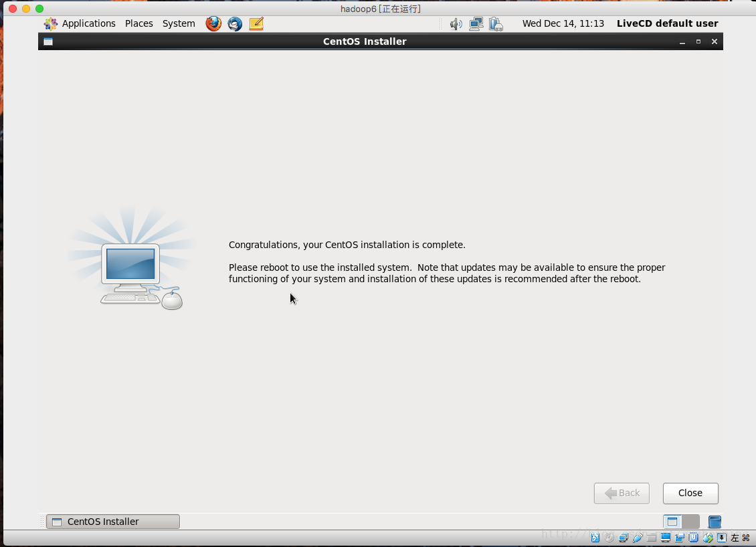Click the network connection panel icon
756x547 pixels.
[476, 24]
